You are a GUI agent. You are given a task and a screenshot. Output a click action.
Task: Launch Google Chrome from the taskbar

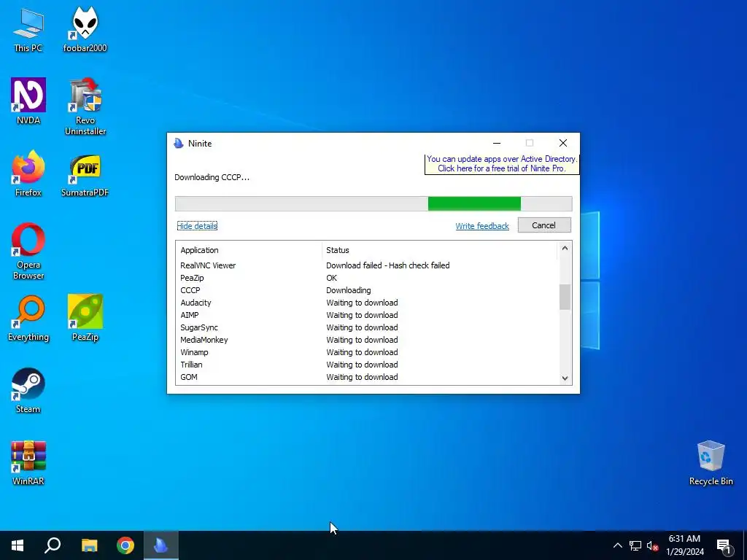(125, 545)
